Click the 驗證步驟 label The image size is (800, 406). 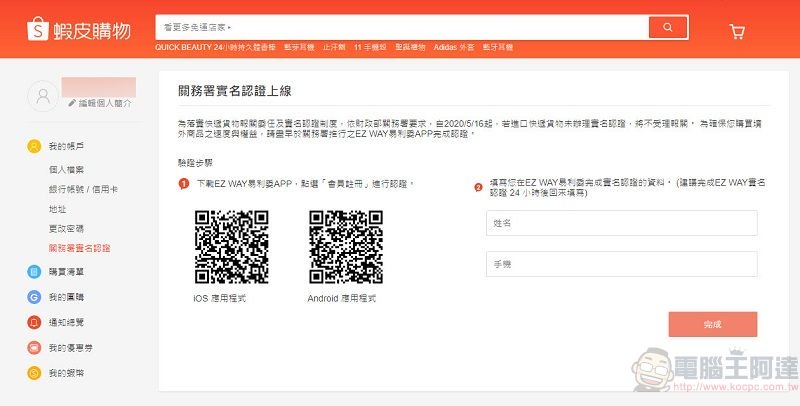coord(195,163)
